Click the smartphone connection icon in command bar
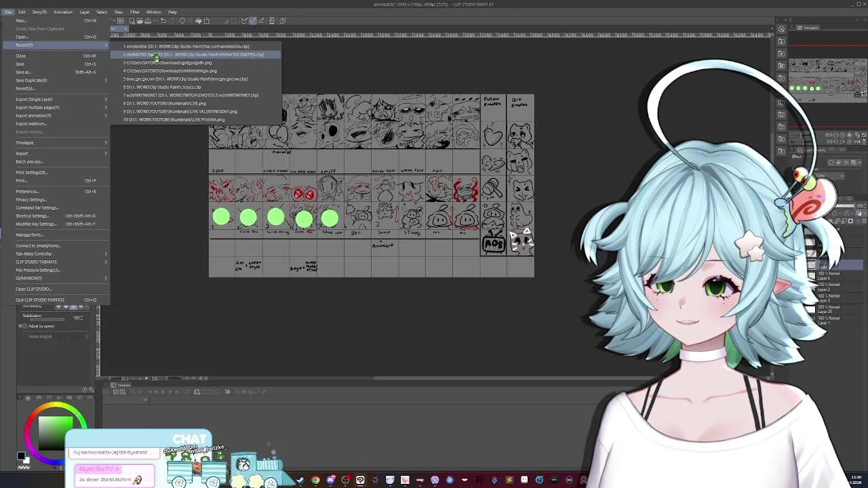The image size is (868, 488). (x=271, y=20)
